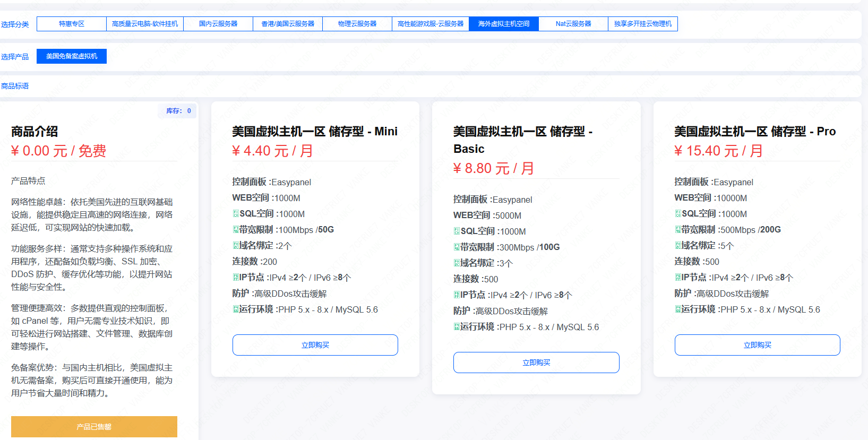Click the SQL空间 icon in Pro card
868x440 pixels.
[x=678, y=214]
